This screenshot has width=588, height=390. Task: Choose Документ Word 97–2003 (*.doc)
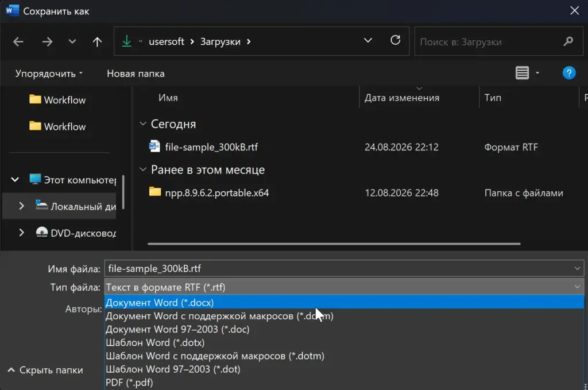344,329
